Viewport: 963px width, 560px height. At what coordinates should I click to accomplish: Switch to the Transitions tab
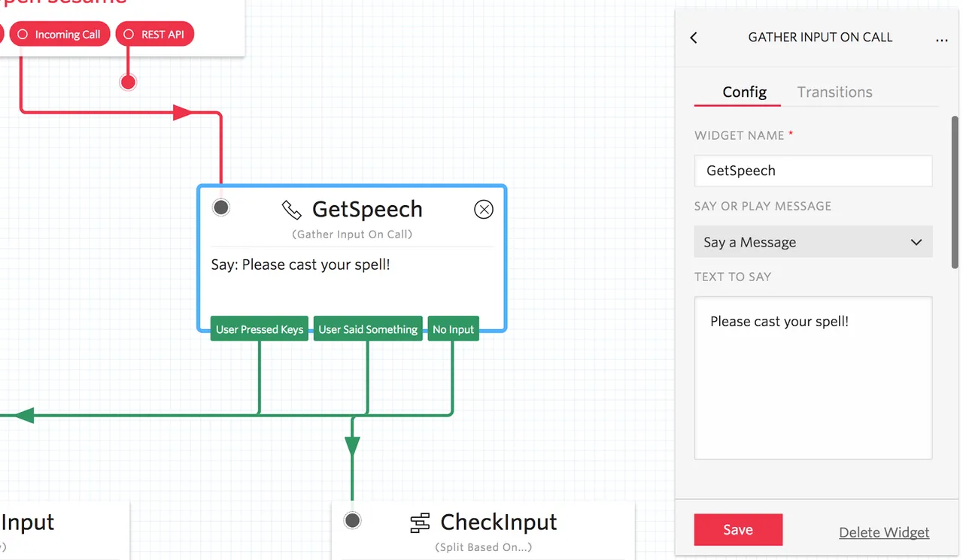[835, 92]
